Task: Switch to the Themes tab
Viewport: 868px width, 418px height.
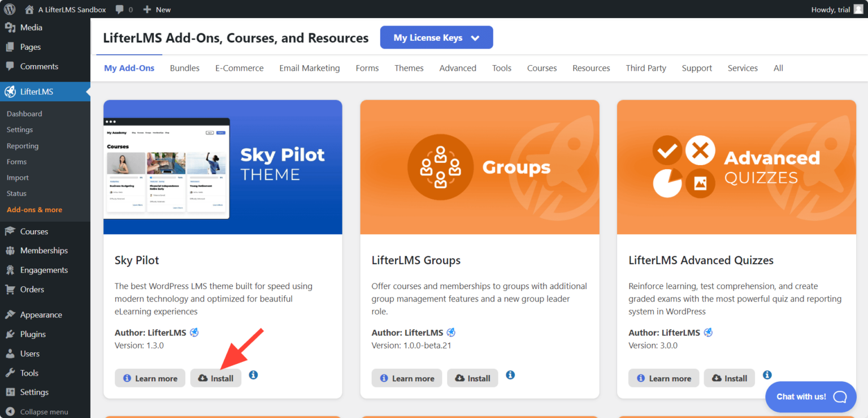Action: tap(409, 68)
